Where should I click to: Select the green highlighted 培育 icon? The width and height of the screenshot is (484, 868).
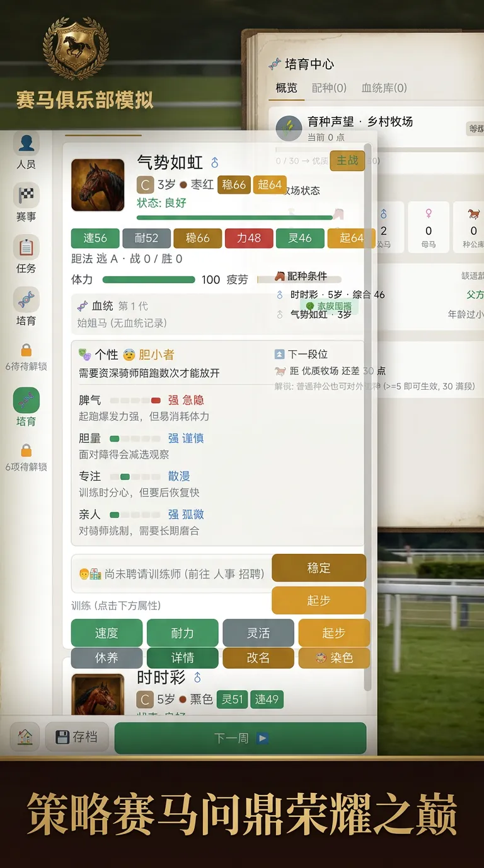(x=26, y=400)
